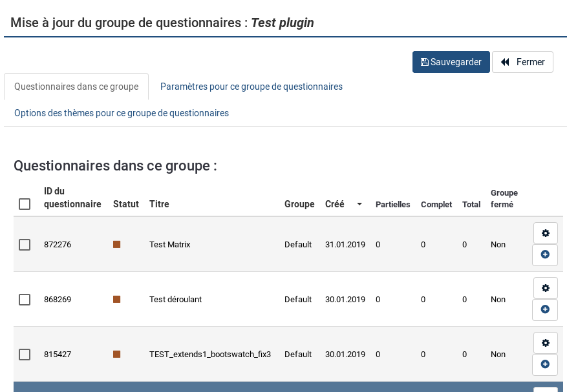Click plus icon for Test Matrix row
Viewport: 567px width, 392px height.
(545, 255)
